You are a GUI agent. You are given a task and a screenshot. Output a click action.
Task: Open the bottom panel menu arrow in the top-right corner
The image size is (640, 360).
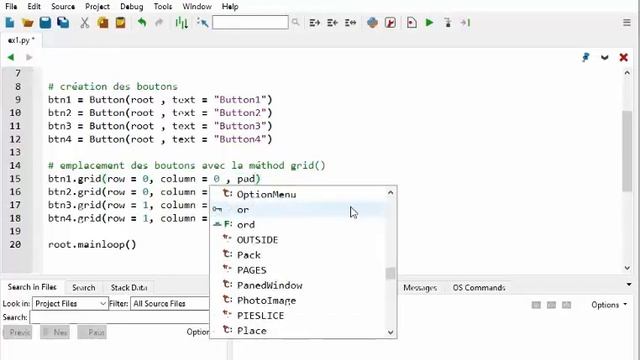point(629,284)
